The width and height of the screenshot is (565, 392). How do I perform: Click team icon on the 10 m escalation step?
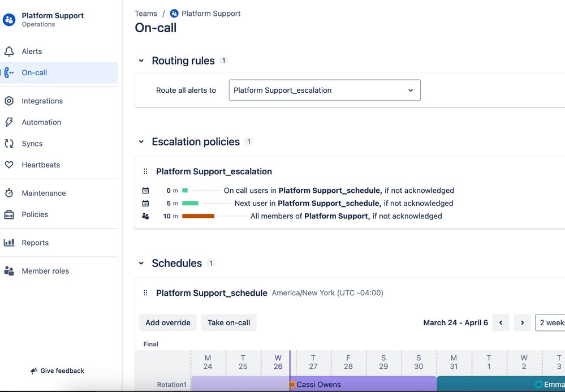coord(145,216)
